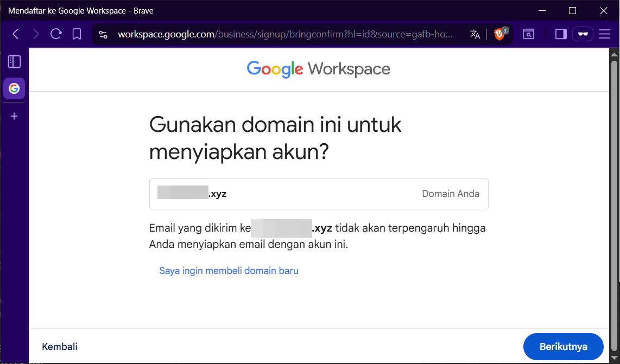
Task: Click the Berikutnya button
Action: click(563, 347)
